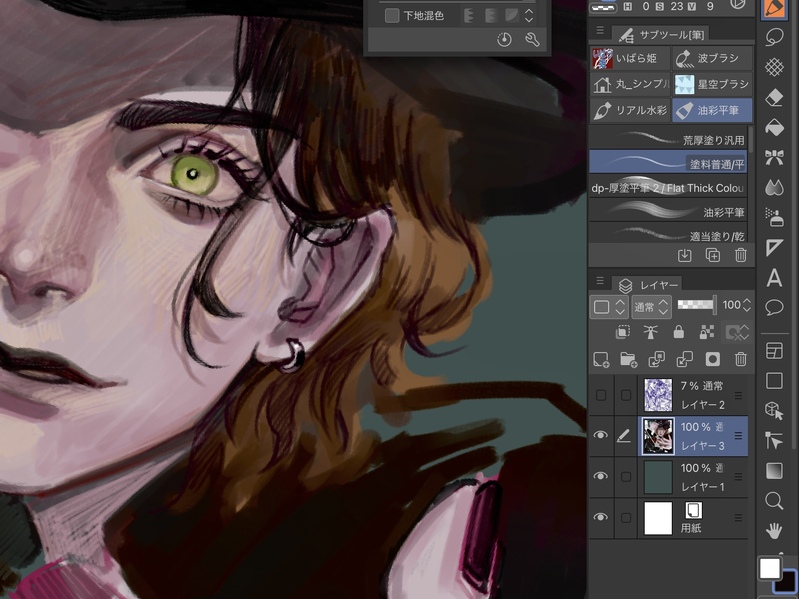
Task: Select the 3D Object operation tool
Action: 774,411
